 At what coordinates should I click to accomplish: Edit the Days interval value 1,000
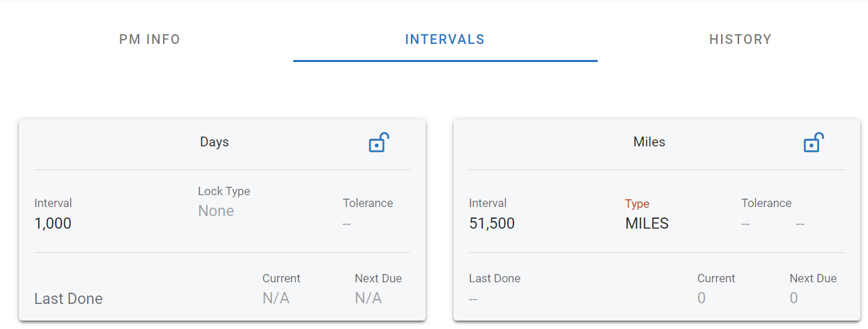point(53,224)
